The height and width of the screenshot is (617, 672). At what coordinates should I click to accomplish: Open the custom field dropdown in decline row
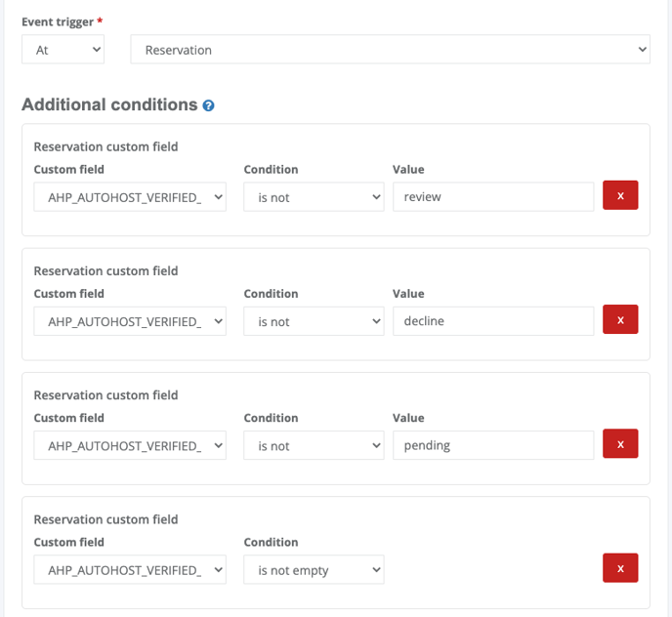tap(130, 321)
